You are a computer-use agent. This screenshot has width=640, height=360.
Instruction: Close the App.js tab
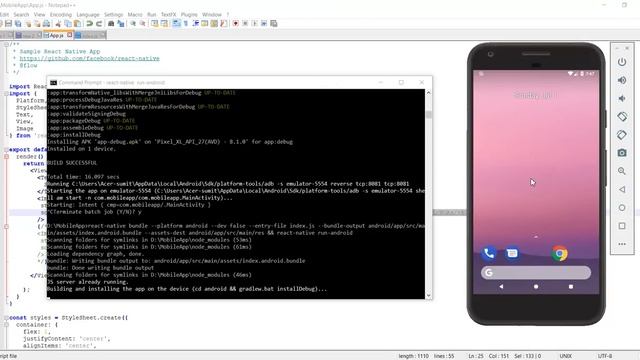70,35
